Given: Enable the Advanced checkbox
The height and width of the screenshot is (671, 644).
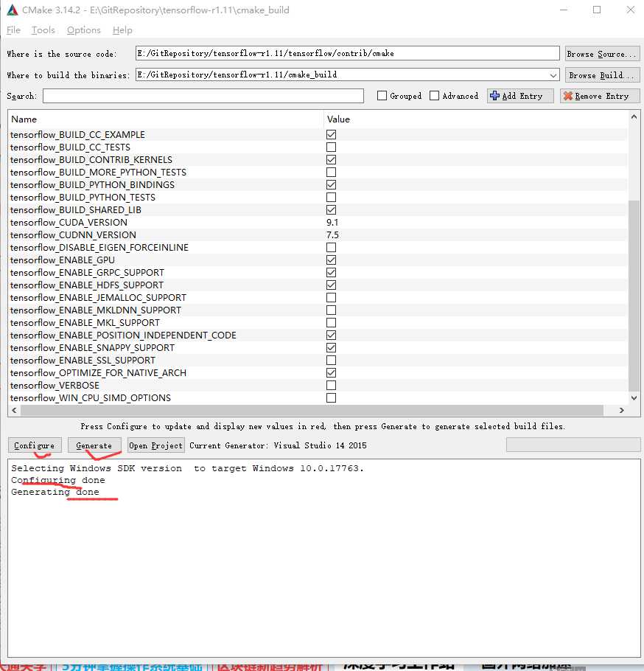Looking at the screenshot, I should 435,96.
